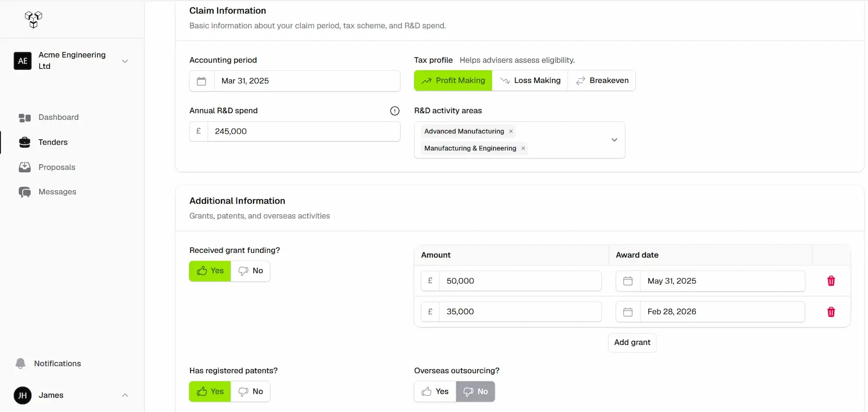This screenshot has width=868, height=412.
Task: Click the pound symbol in Annual R&D spend
Action: [x=199, y=131]
